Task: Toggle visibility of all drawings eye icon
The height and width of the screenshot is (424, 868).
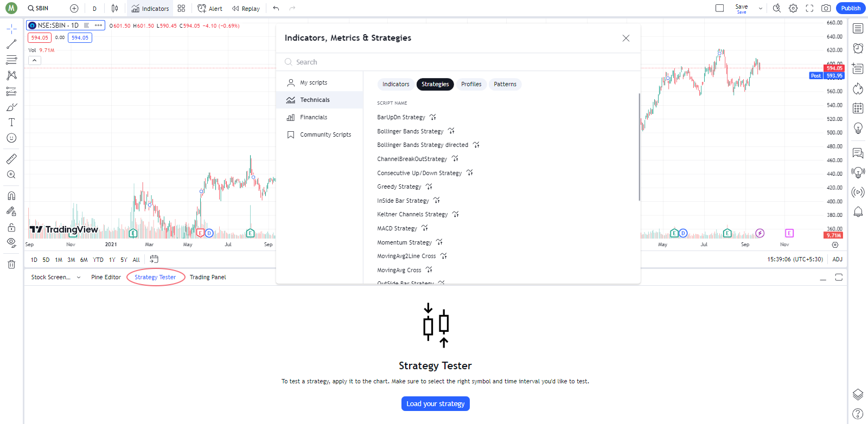Action: (11, 242)
